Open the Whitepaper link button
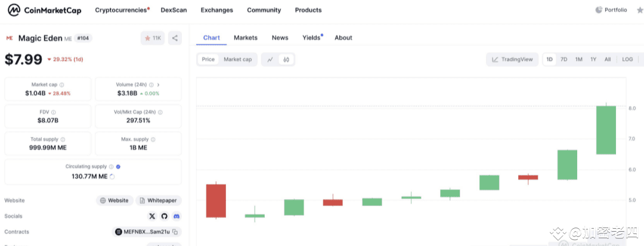Image resolution: width=644 pixels, height=246 pixels. (x=159, y=201)
